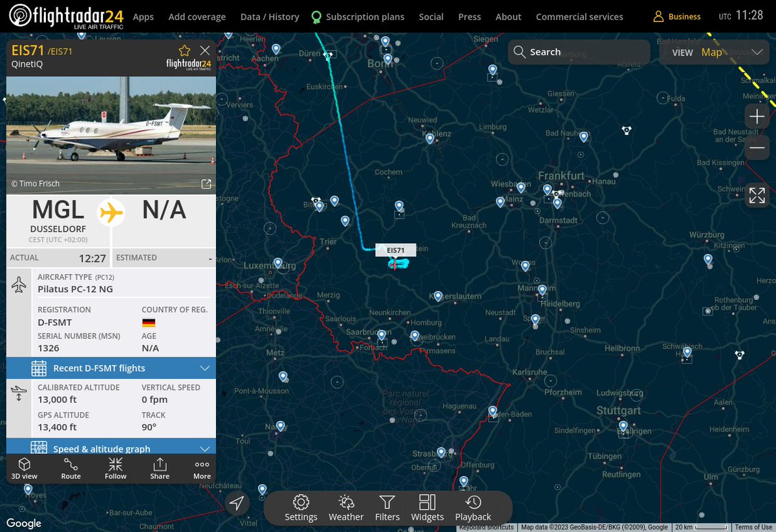The height and width of the screenshot is (532, 776).
Task: Click Keyboard shortcuts link
Action: pyautogui.click(x=486, y=527)
